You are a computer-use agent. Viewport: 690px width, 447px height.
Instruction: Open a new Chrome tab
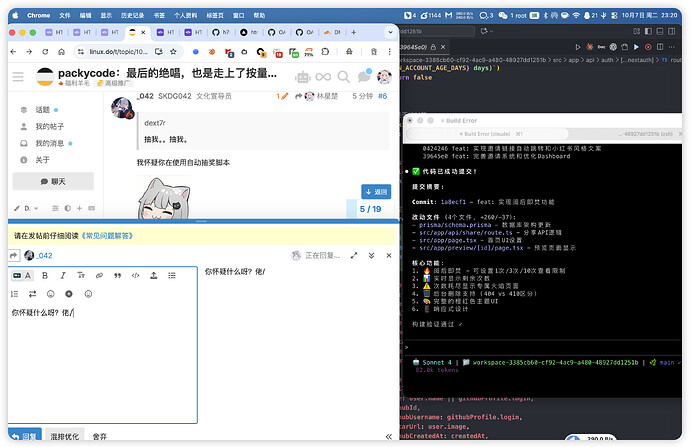click(353, 32)
